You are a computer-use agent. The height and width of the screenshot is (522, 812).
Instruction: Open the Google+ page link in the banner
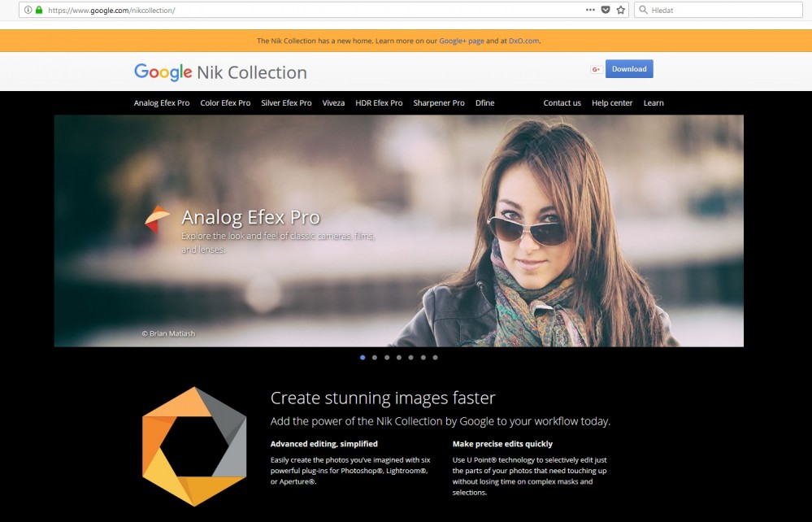click(x=461, y=41)
